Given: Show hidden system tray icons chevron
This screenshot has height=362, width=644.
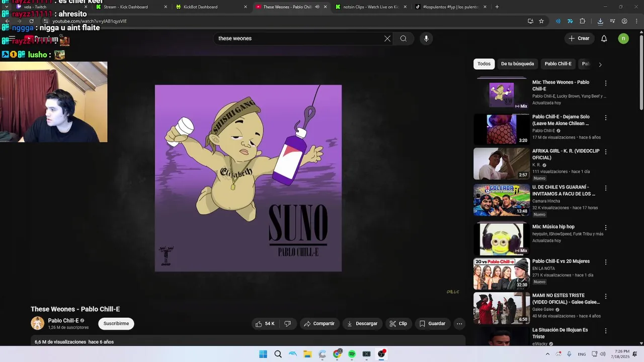Looking at the screenshot, I should pyautogui.click(x=547, y=354).
